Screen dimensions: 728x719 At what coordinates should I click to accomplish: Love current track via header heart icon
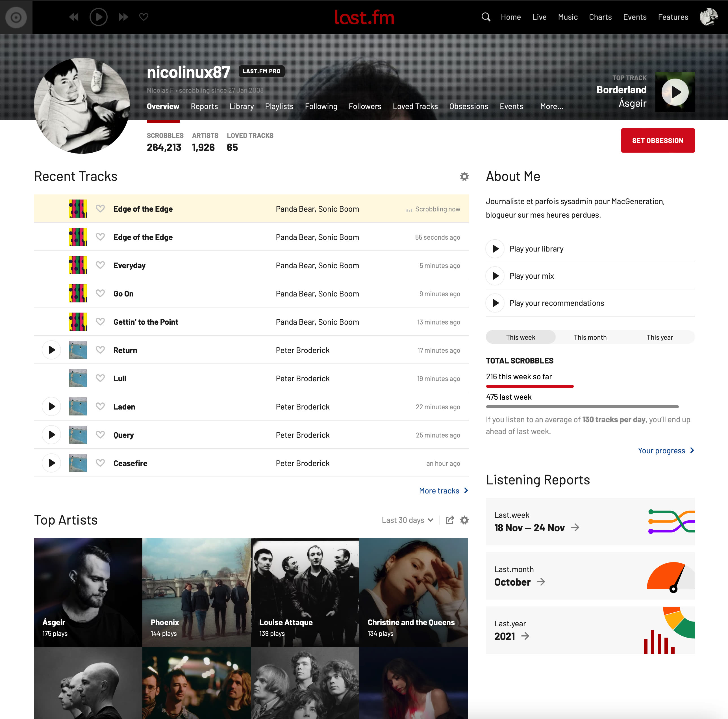click(x=144, y=17)
